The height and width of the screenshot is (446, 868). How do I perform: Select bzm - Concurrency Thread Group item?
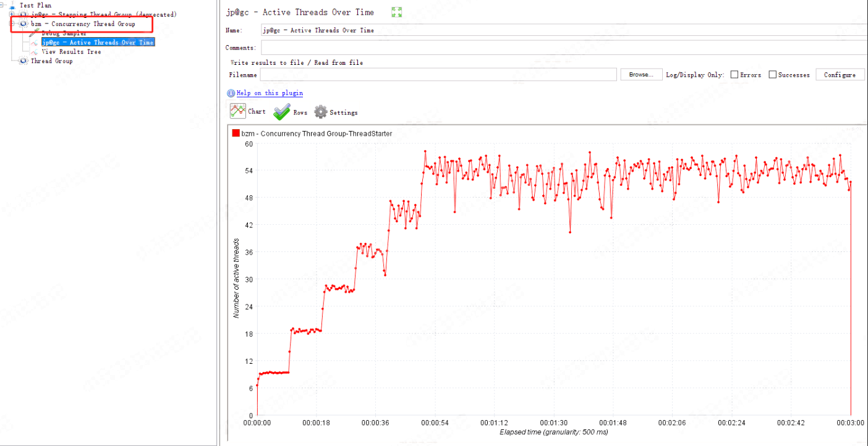[83, 23]
